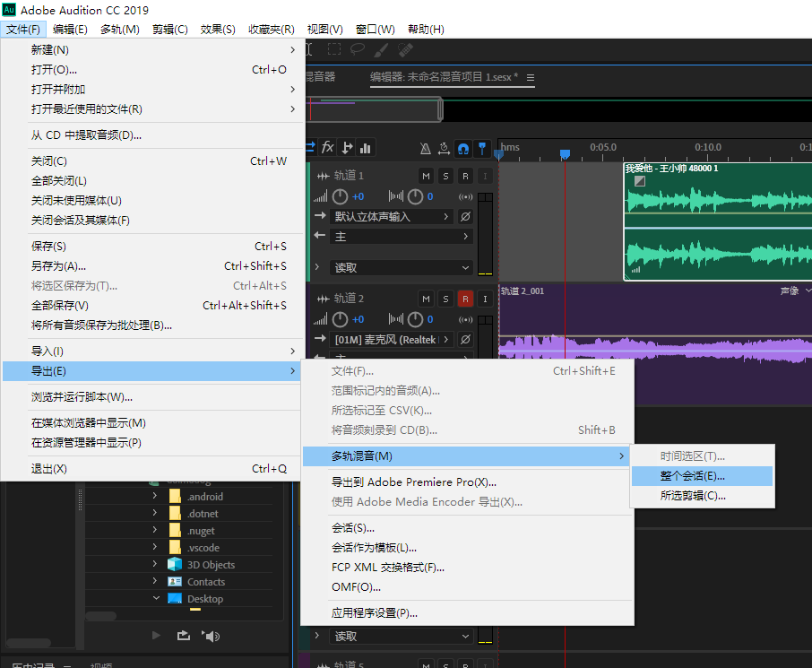Mute Track 2 with M button
The height and width of the screenshot is (668, 812).
point(426,299)
